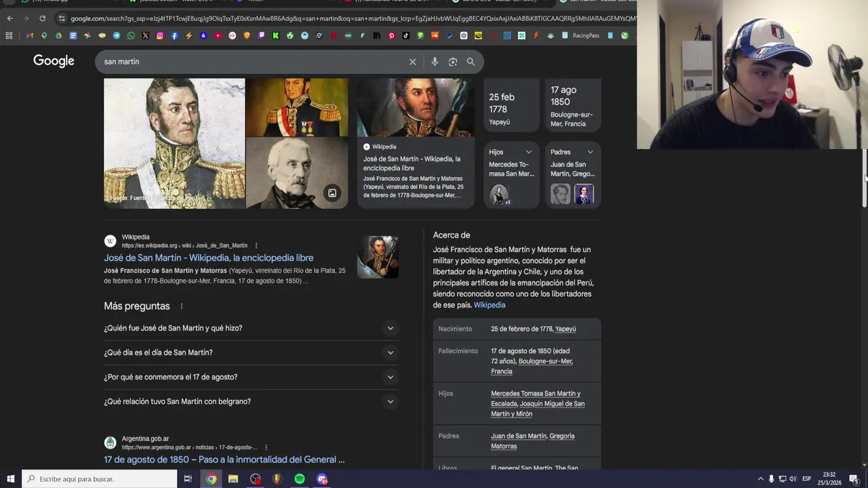Open File Explorer from the taskbar
Image resolution: width=868 pixels, height=488 pixels.
coord(233,479)
